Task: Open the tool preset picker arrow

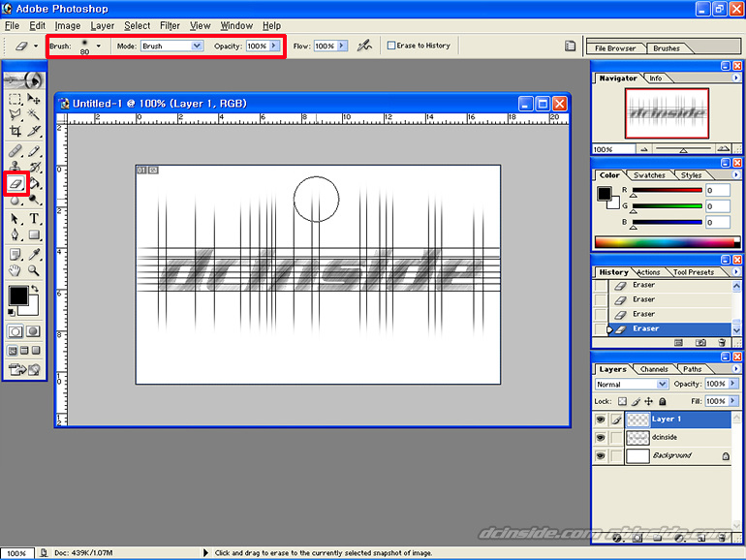Action: [x=36, y=47]
